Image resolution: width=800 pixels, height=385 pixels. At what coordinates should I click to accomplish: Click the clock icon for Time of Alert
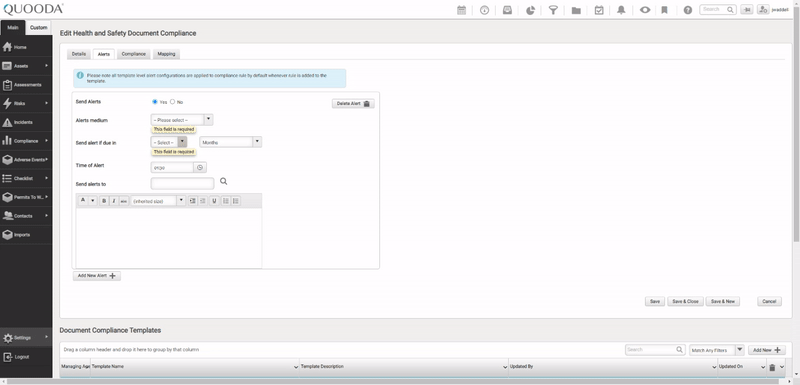pos(200,167)
